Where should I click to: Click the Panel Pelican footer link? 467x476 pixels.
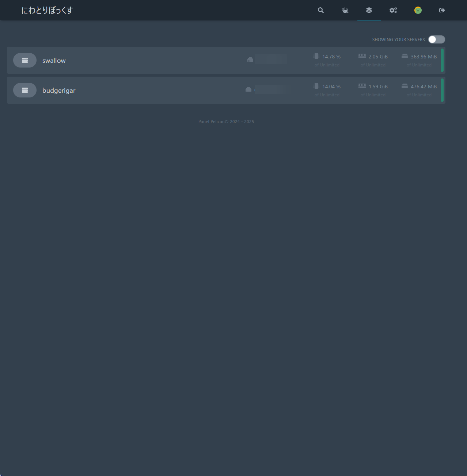pos(212,122)
